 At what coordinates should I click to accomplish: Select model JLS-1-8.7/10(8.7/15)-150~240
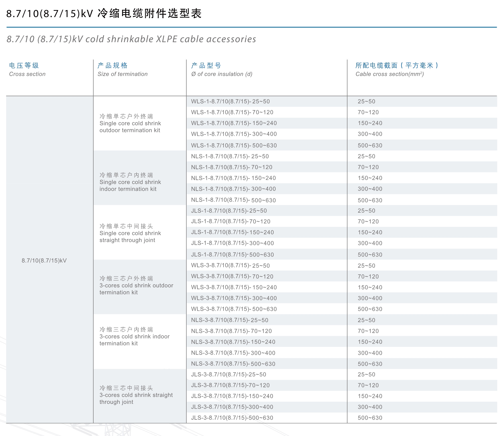point(232,232)
